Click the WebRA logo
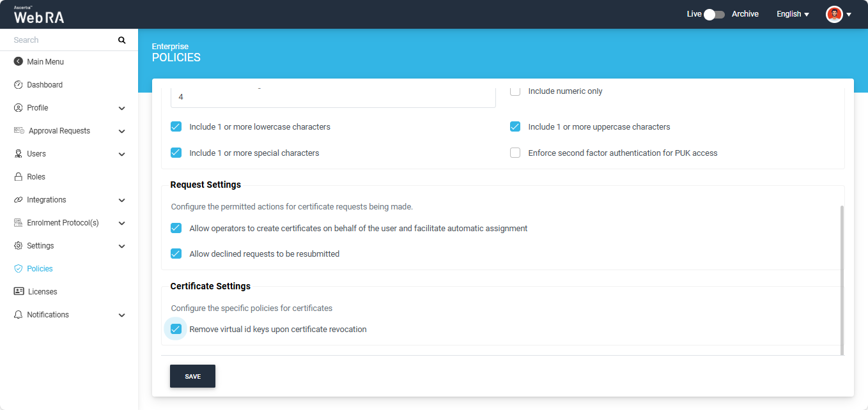Image resolution: width=868 pixels, height=410 pixels. [x=39, y=15]
